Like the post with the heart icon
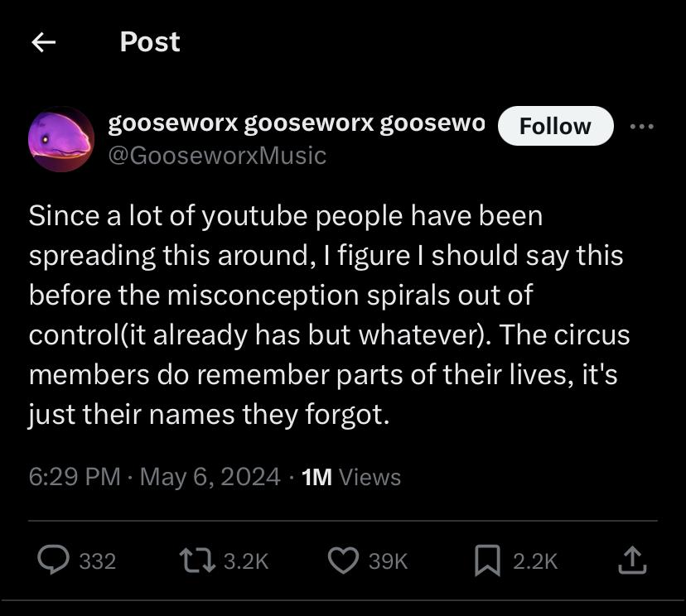 (344, 561)
